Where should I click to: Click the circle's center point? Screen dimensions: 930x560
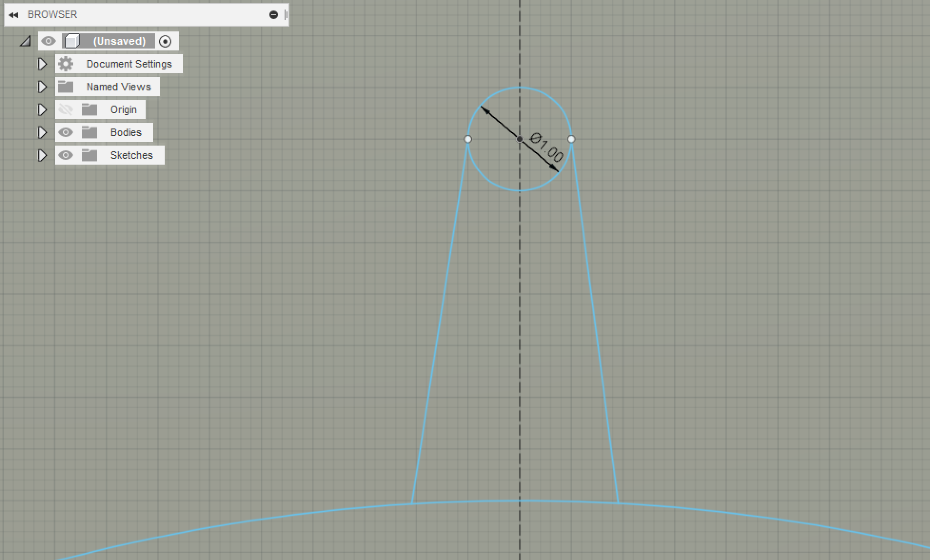point(520,139)
